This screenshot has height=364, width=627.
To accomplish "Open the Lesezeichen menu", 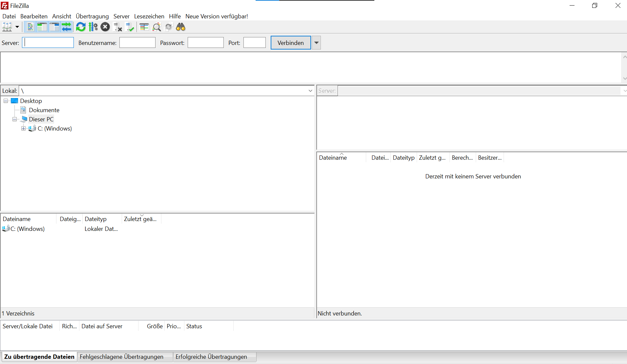I will [x=149, y=16].
